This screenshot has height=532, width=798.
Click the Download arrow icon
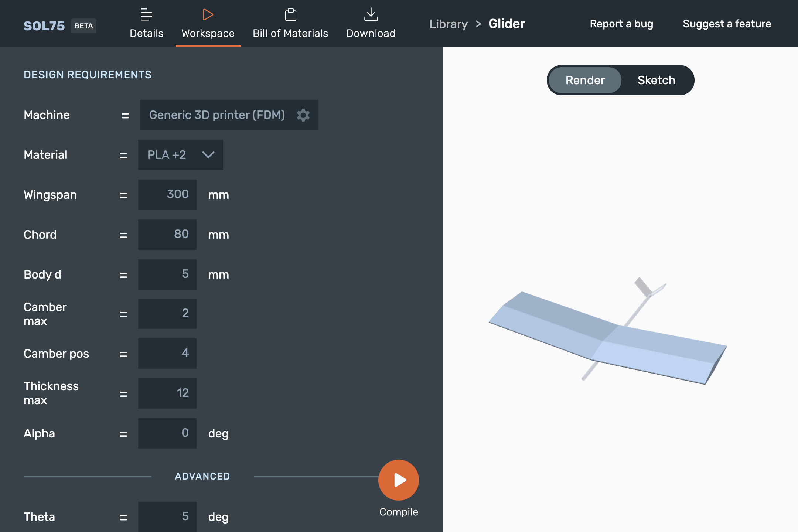pyautogui.click(x=371, y=15)
